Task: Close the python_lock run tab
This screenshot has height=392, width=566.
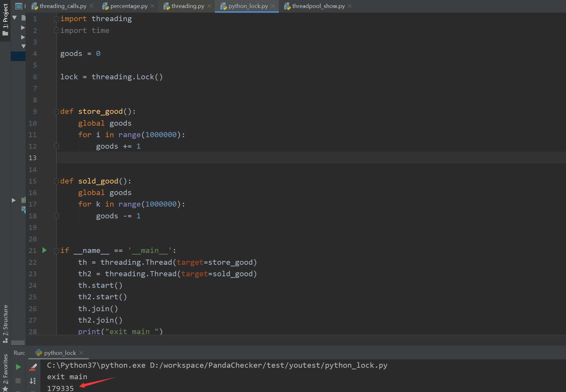Action: point(81,353)
